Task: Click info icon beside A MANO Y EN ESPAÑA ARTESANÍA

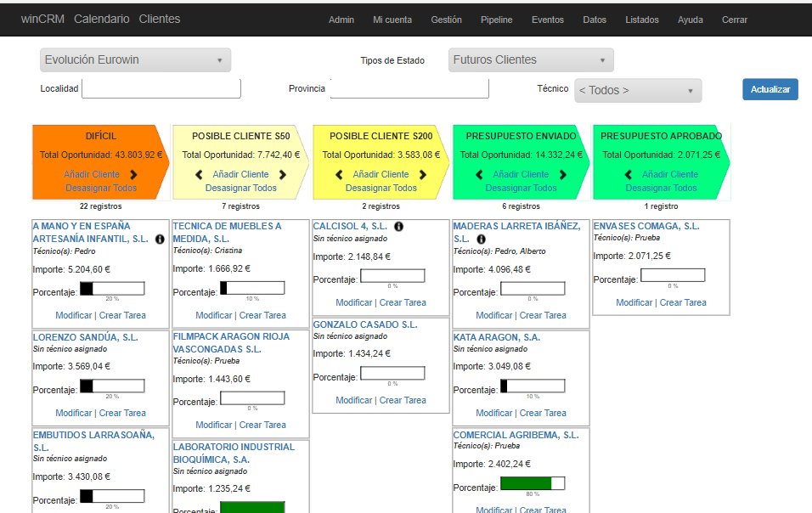Action: point(160,240)
